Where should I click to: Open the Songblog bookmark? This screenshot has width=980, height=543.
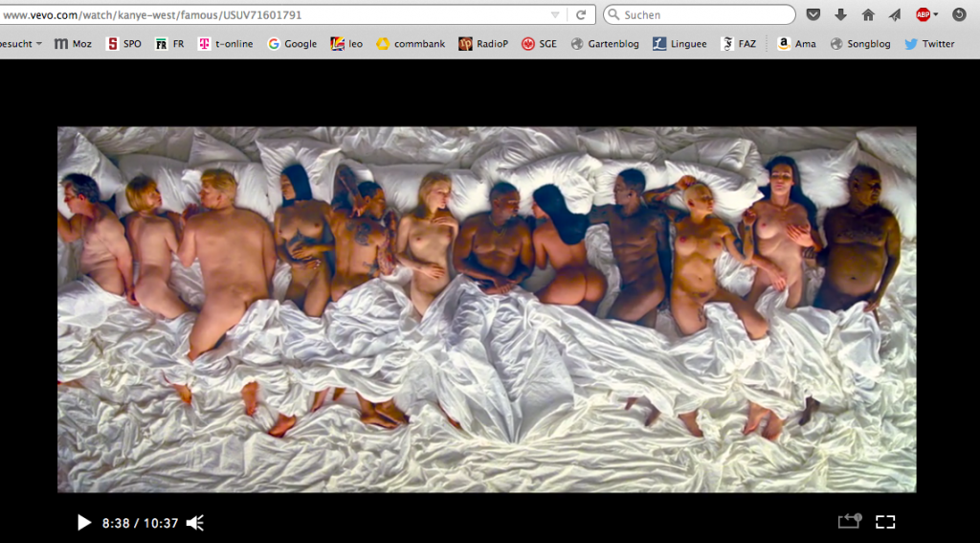tap(860, 44)
